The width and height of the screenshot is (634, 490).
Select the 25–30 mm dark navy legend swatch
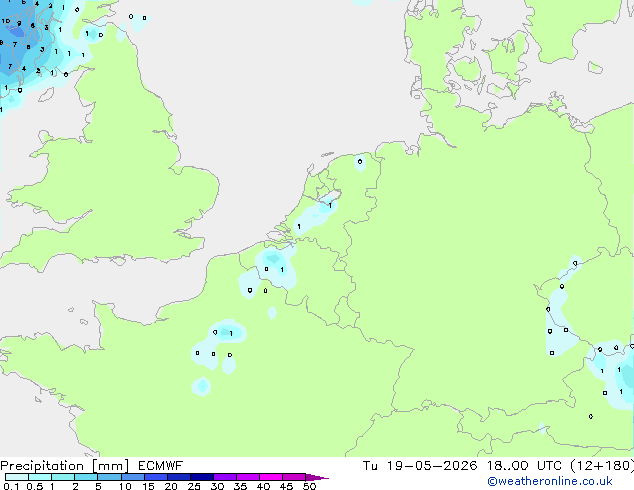202,477
